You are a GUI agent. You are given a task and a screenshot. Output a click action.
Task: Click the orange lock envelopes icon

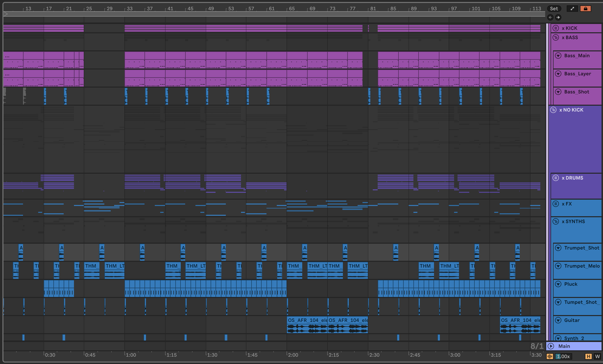click(x=585, y=9)
